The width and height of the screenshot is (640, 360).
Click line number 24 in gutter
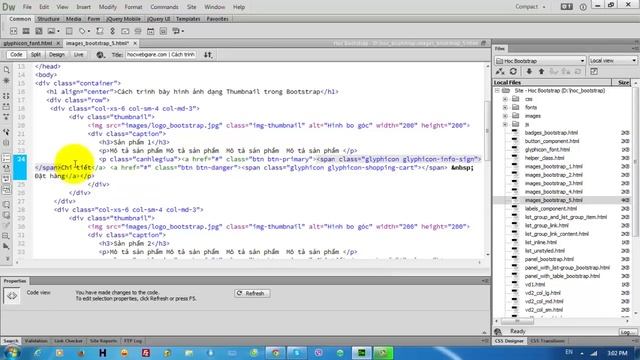(x=21, y=159)
